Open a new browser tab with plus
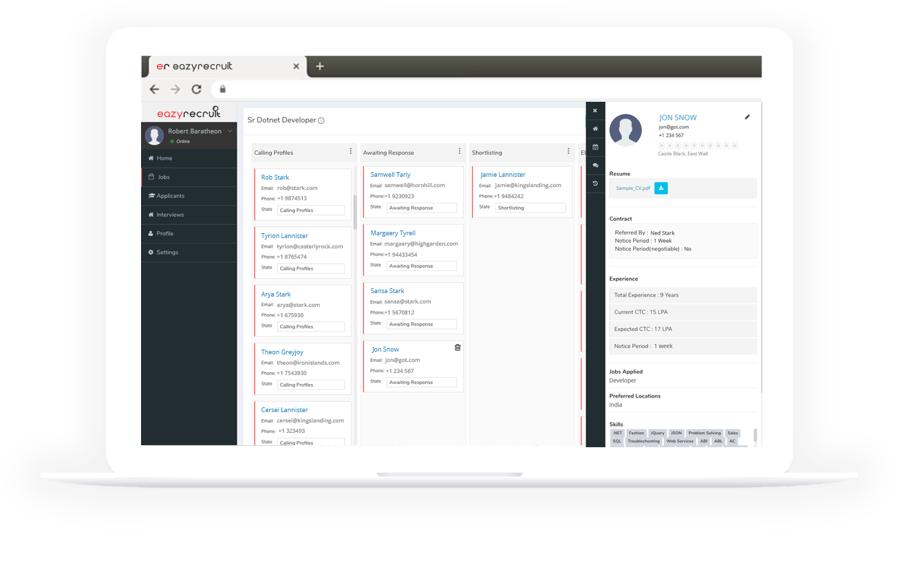 (319, 67)
